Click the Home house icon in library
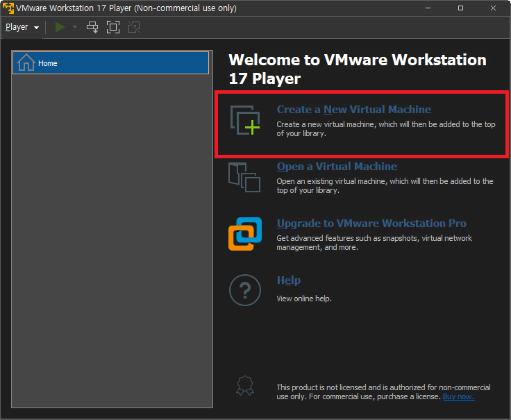The height and width of the screenshot is (420, 511). [x=26, y=62]
